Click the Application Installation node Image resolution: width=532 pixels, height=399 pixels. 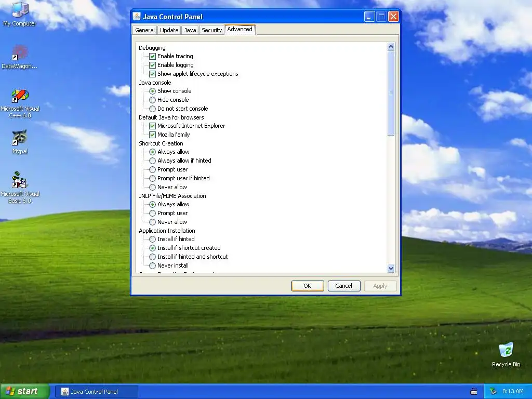pos(167,231)
